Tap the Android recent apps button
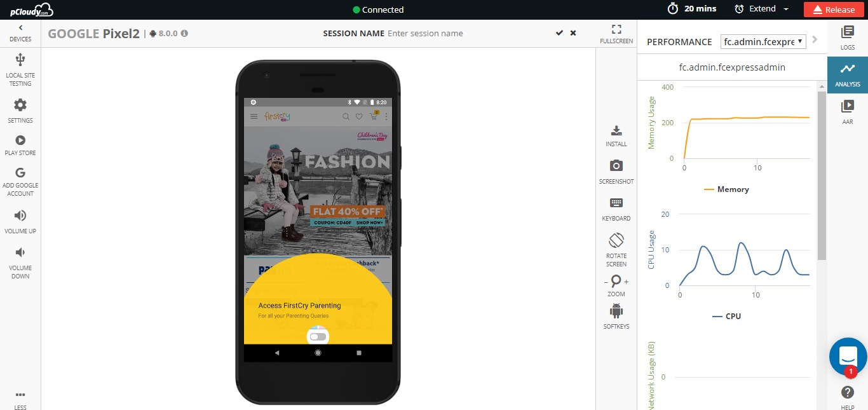 tap(359, 353)
